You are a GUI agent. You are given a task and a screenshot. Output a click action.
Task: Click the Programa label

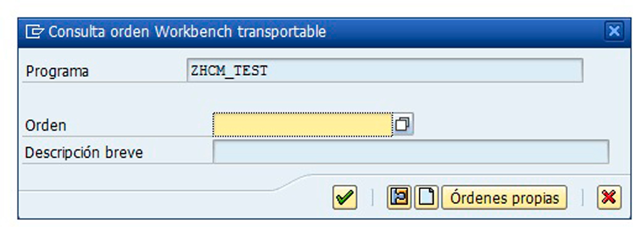(57, 71)
